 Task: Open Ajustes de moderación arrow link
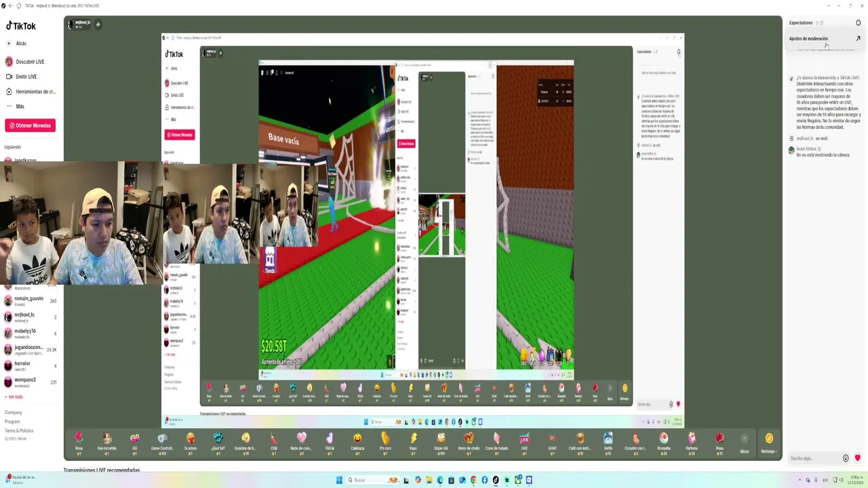(858, 39)
